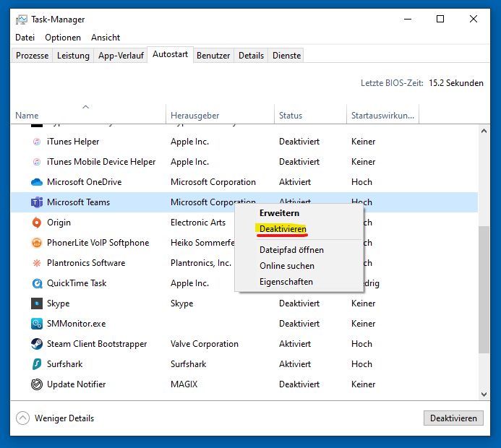
Task: Switch to the Benutzer tab
Action: pyautogui.click(x=213, y=56)
